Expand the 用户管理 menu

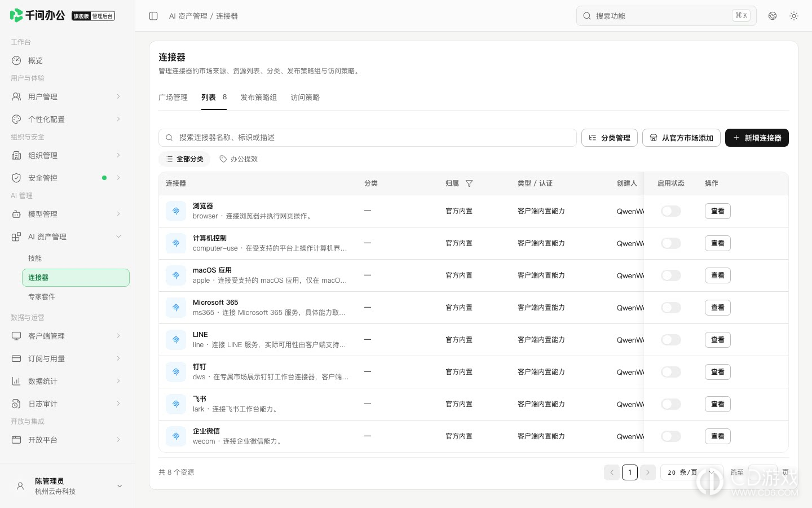tap(67, 97)
